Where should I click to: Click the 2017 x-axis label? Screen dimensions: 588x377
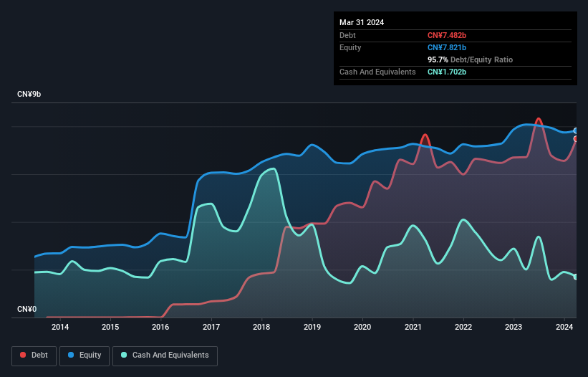pos(211,327)
